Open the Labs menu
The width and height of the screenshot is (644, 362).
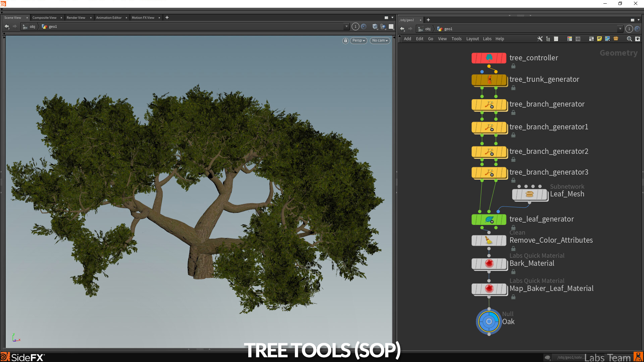(x=487, y=39)
